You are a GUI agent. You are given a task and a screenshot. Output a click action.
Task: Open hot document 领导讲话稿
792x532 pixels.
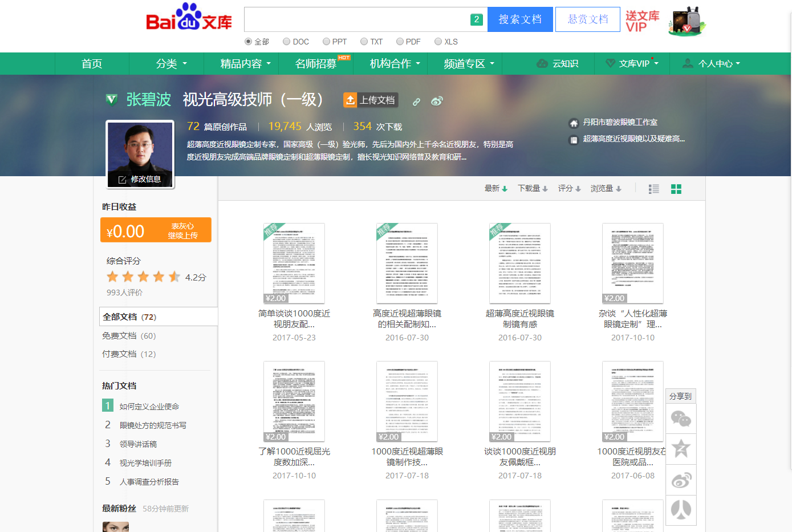click(x=138, y=444)
